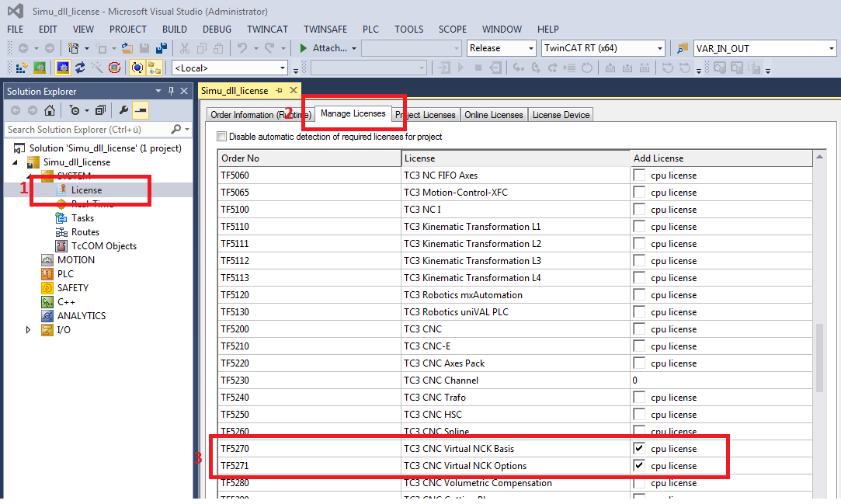Click the Open File folder icon
This screenshot has width=841, height=504.
pos(127,48)
